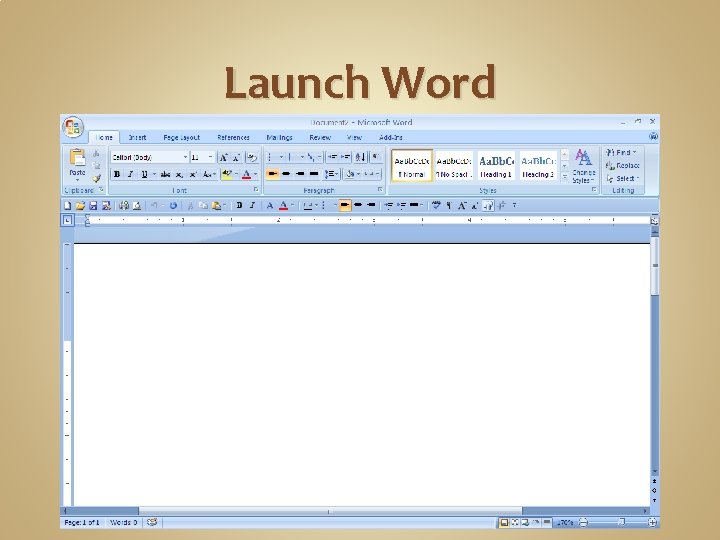
Task: Toggle Bold in the ribbon Font group
Action: pos(117,174)
